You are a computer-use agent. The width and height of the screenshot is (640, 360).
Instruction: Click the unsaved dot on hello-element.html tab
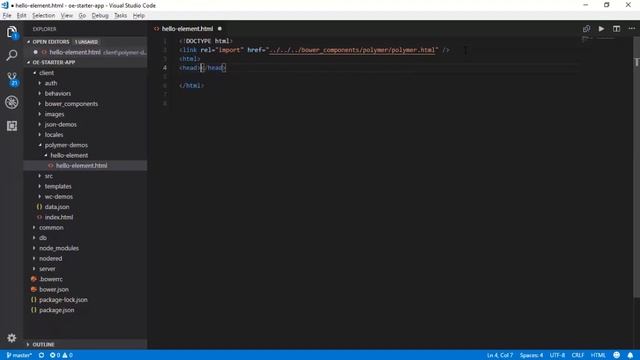point(220,29)
